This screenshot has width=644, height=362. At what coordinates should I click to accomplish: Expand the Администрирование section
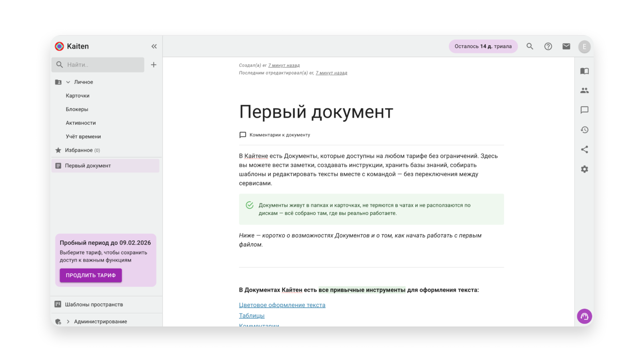pos(68,321)
